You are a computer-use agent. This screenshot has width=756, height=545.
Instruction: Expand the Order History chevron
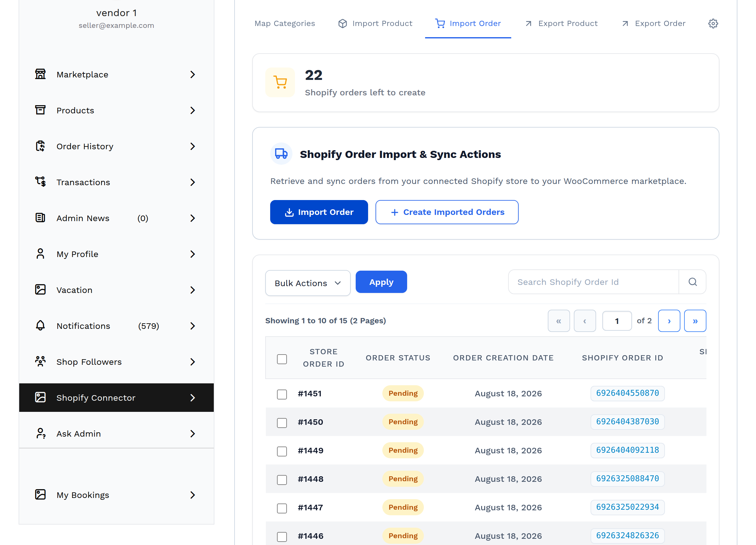tap(193, 146)
